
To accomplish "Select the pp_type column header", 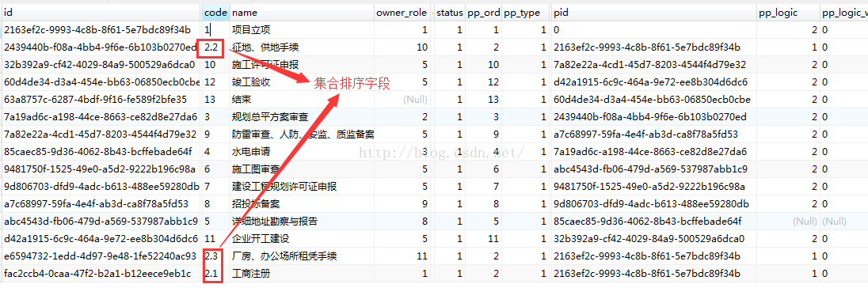I will [x=525, y=13].
